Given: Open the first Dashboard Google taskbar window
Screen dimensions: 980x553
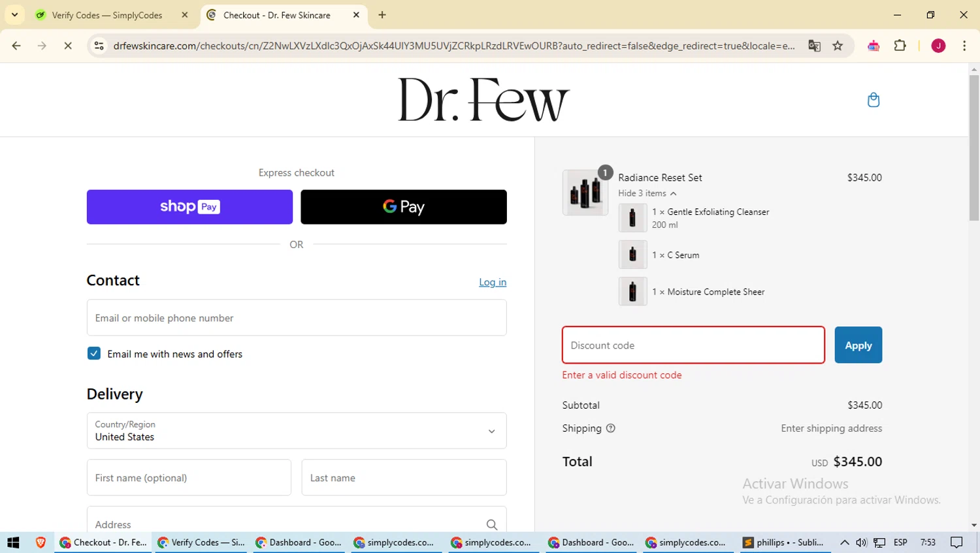Looking at the screenshot, I should pyautogui.click(x=299, y=543).
